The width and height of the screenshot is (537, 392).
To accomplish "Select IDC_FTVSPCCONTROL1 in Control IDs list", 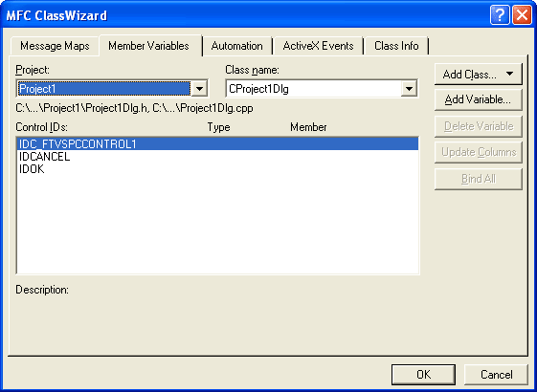I will 217,144.
